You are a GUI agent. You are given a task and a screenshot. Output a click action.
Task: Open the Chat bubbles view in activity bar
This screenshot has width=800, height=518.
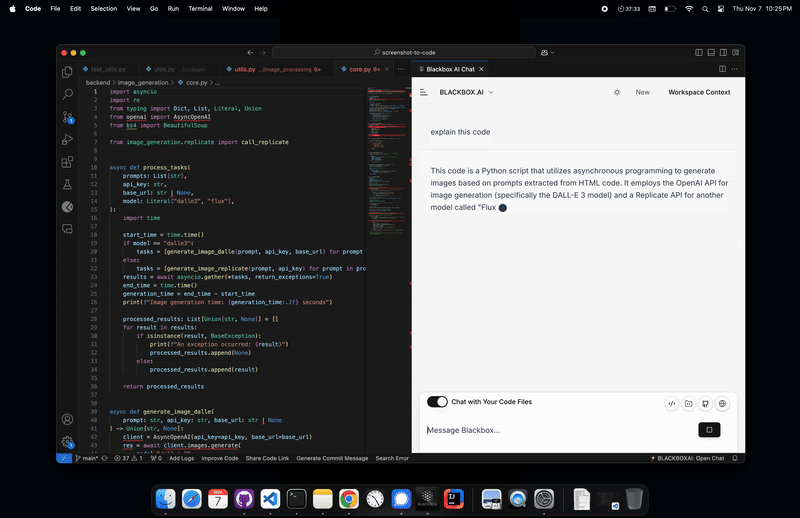[67, 229]
